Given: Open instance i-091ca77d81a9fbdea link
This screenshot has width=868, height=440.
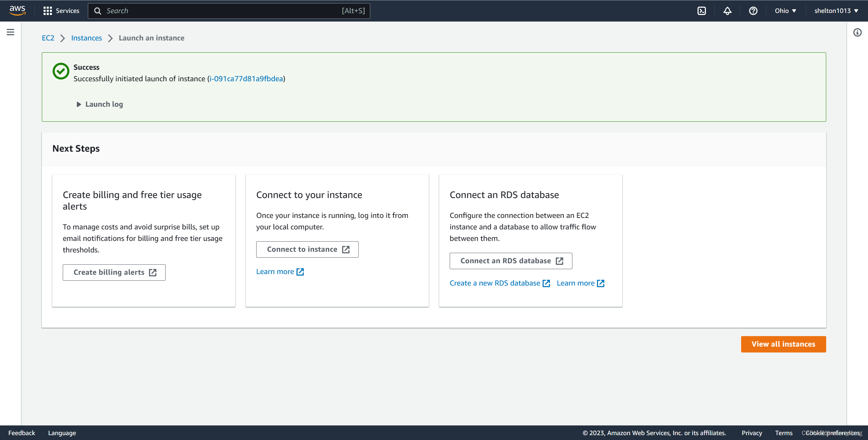Looking at the screenshot, I should pyautogui.click(x=246, y=79).
